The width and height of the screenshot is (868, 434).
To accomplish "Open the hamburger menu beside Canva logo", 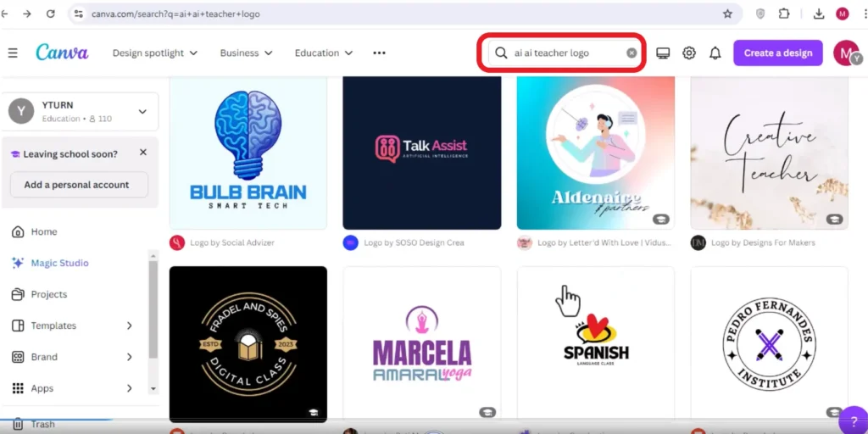I will click(13, 53).
